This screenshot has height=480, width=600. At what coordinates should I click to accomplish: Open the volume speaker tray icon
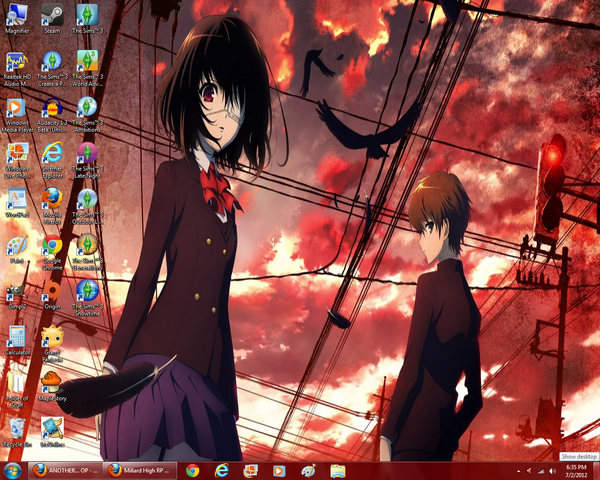pos(553,471)
